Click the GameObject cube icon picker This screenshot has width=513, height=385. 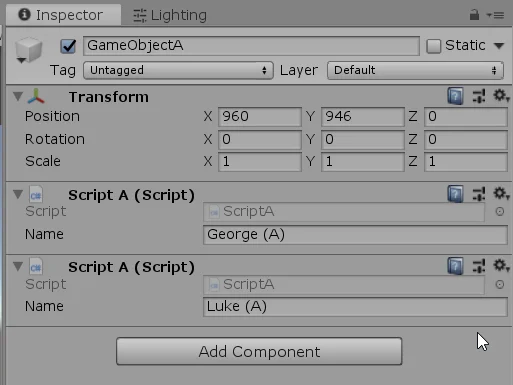[x=29, y=50]
